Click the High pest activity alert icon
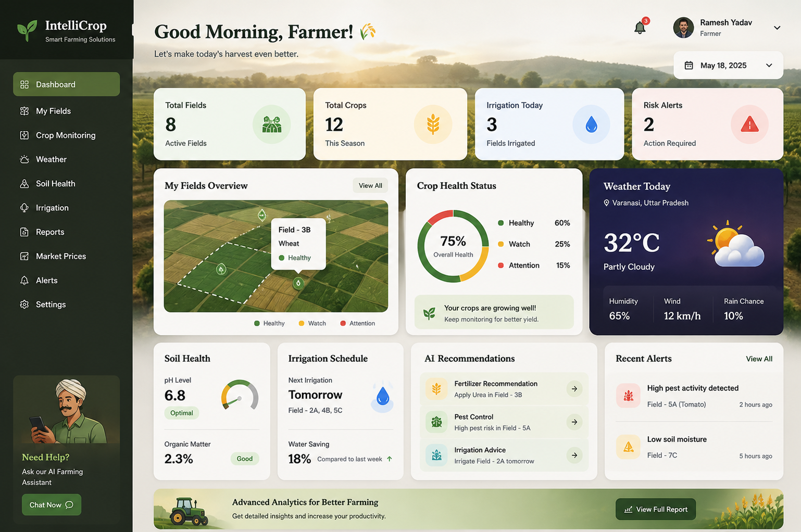 [628, 396]
